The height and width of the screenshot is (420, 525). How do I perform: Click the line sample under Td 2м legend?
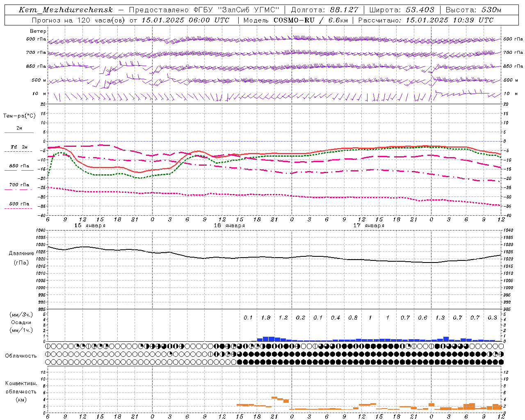click(x=18, y=152)
